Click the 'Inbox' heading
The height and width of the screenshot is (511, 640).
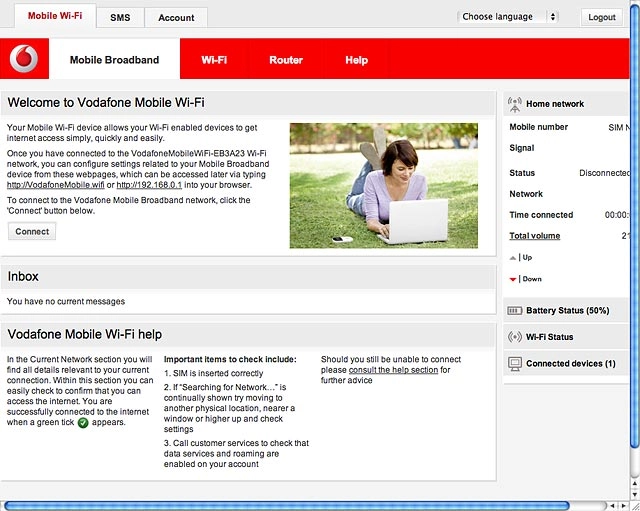click(23, 276)
